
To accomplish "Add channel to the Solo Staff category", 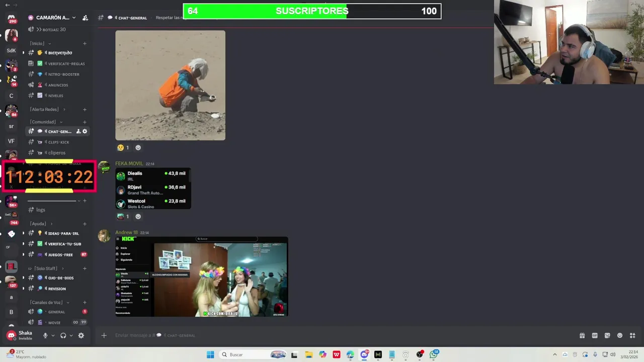I will tap(85, 268).
